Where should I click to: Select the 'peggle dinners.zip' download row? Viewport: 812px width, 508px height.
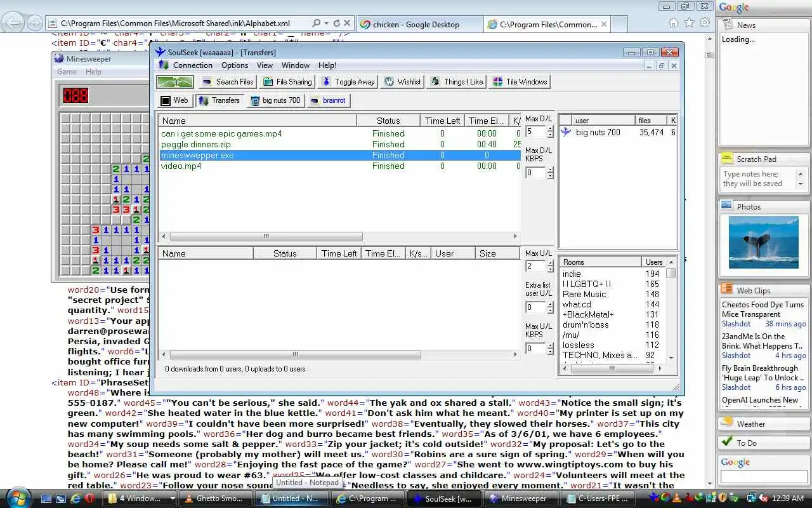tap(339, 145)
